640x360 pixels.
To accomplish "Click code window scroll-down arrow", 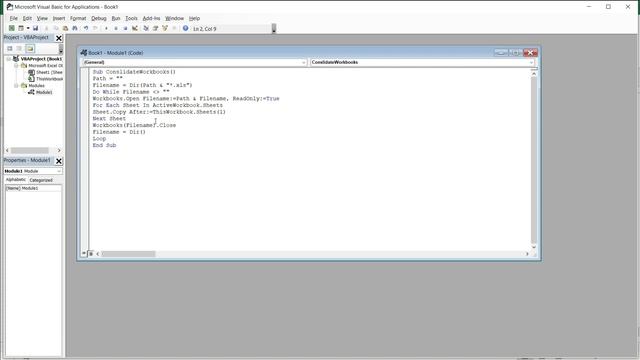I will pyautogui.click(x=533, y=247).
